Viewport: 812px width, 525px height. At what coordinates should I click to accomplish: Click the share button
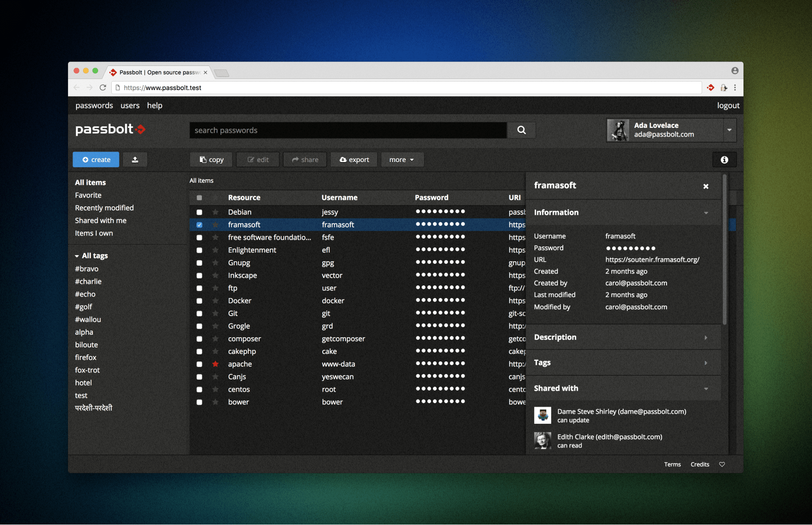pos(305,160)
